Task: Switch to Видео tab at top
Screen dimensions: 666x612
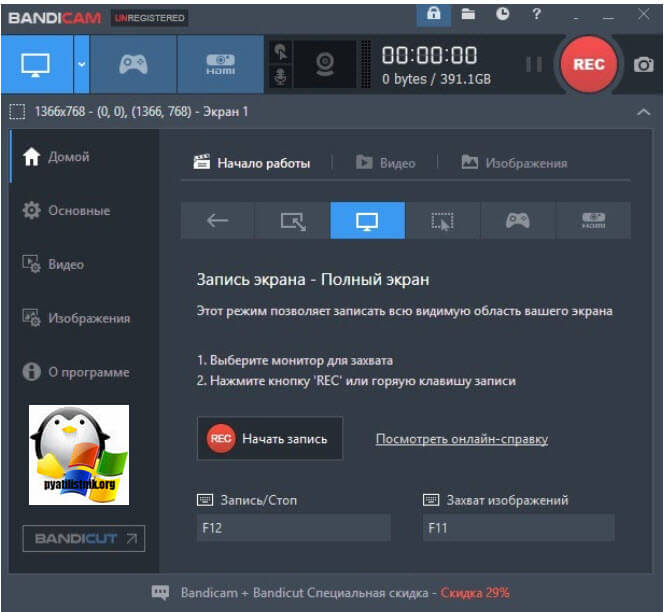Action: (385, 163)
